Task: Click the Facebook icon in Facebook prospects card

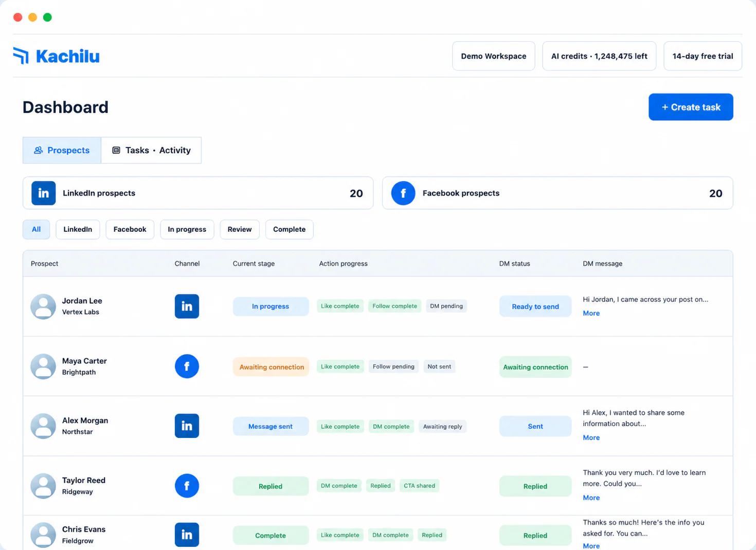Action: click(403, 193)
